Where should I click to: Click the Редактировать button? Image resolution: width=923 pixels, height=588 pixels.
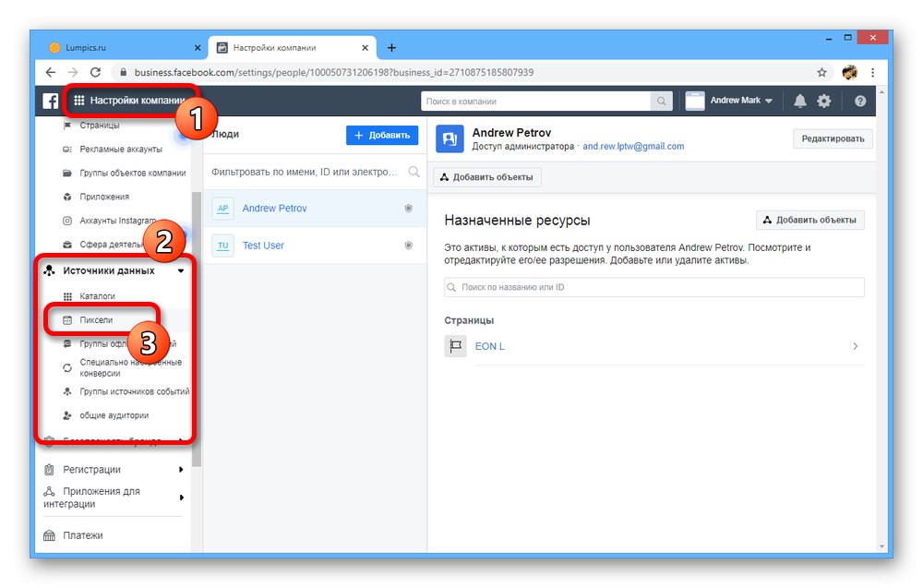(x=833, y=138)
